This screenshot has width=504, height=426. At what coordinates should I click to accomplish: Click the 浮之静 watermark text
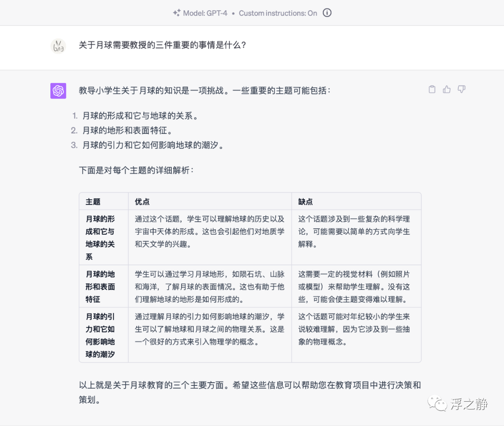pos(469,404)
